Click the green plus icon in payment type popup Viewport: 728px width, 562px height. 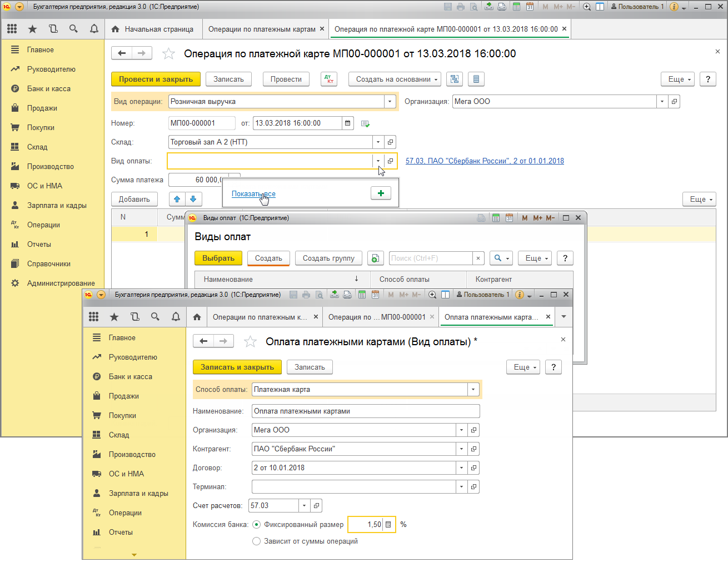pos(381,193)
